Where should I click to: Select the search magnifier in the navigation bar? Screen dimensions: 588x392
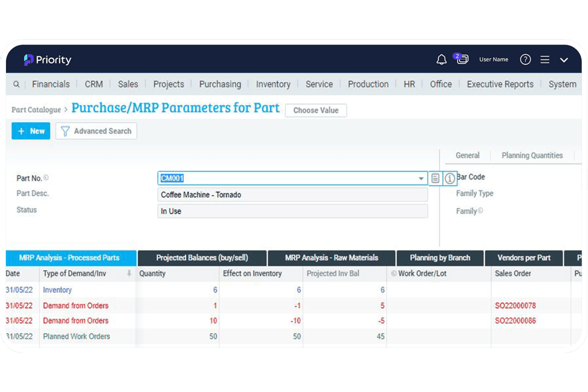point(16,84)
